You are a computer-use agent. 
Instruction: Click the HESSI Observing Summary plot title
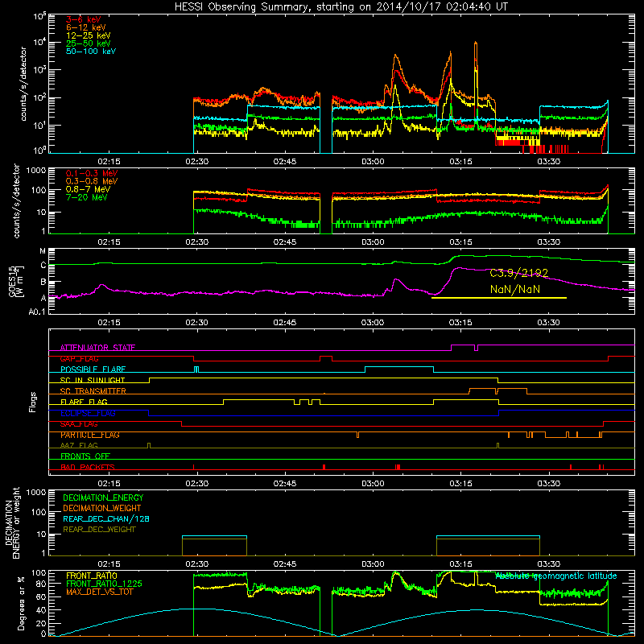click(341, 7)
